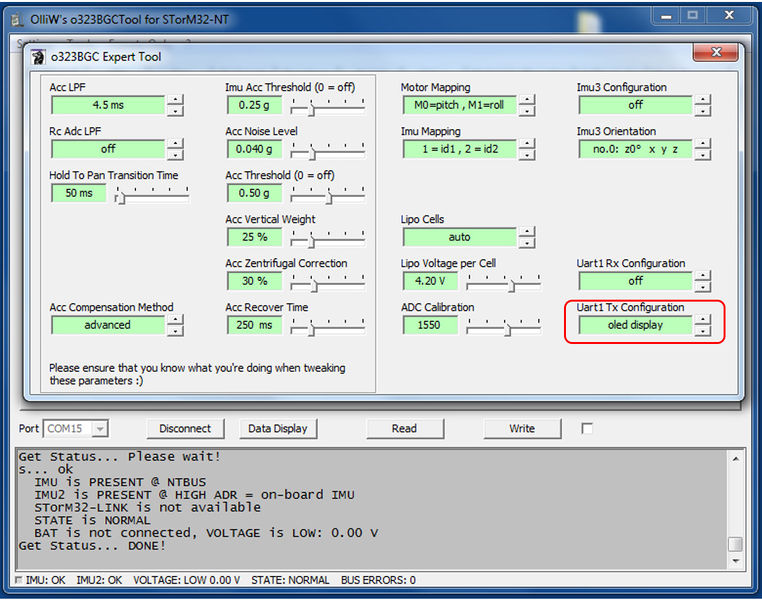762x600 pixels.
Task: Click up arrow of Imu3 Configuration spinner
Action: 703,100
